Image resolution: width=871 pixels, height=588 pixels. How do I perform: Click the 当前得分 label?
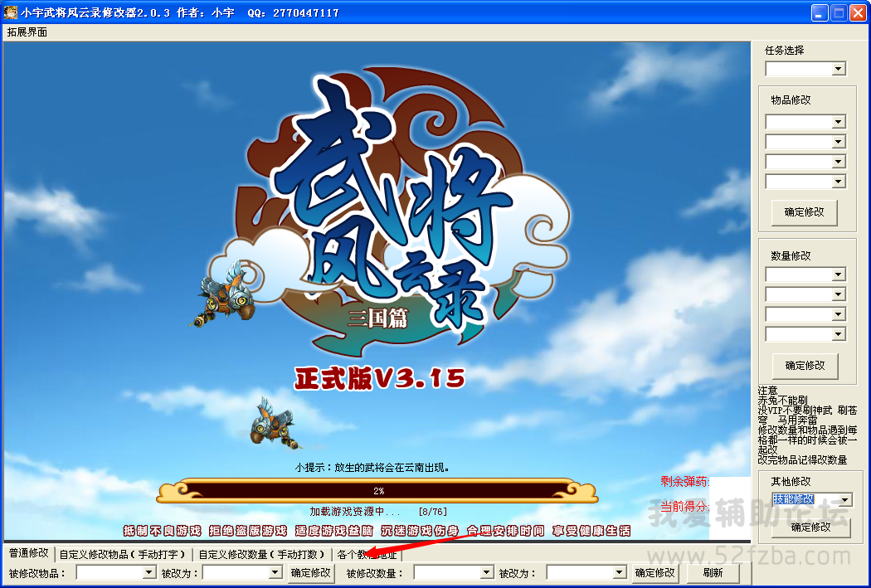point(684,506)
